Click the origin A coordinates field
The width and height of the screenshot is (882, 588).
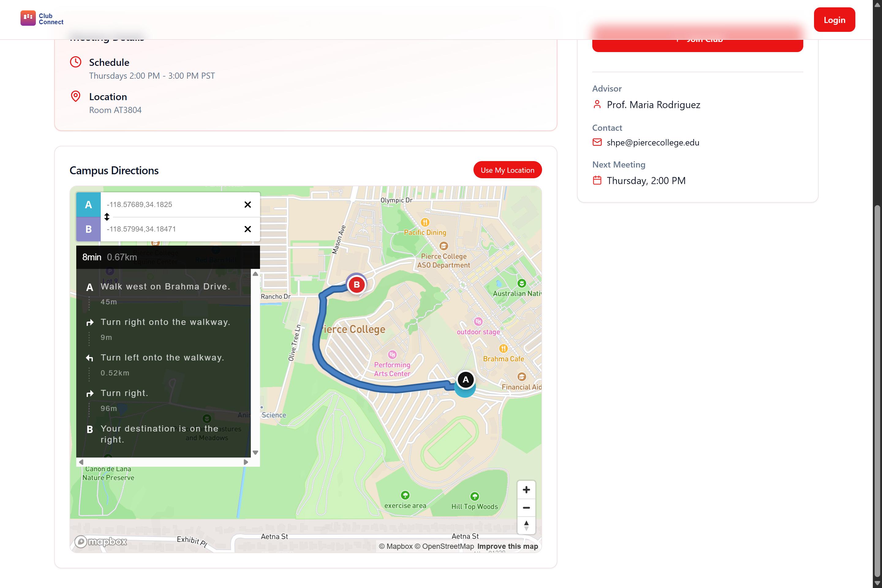point(171,204)
